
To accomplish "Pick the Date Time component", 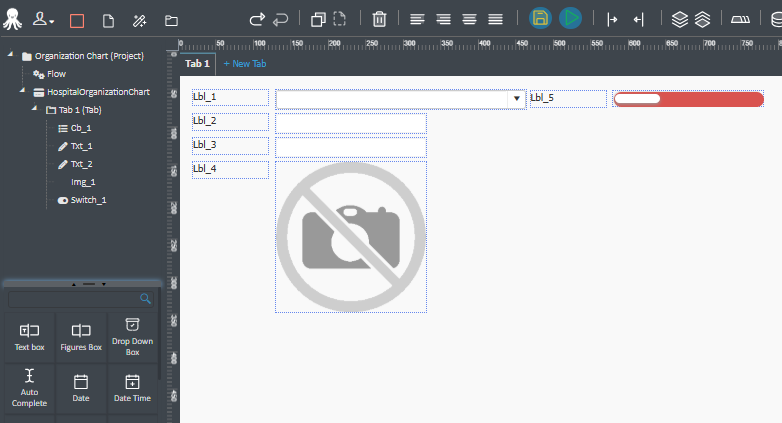I will pyautogui.click(x=132, y=389).
